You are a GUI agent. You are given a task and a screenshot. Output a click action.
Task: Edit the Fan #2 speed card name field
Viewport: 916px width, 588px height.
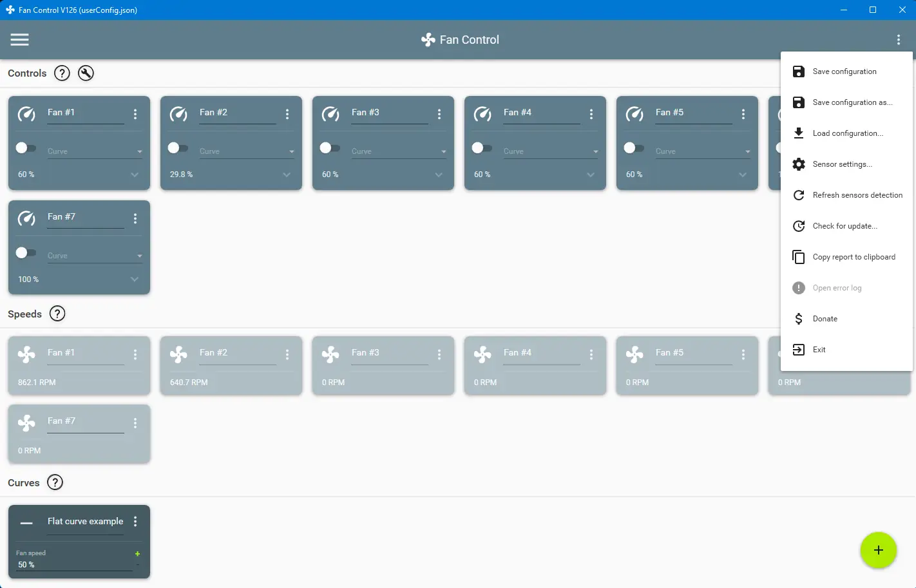[x=238, y=354]
